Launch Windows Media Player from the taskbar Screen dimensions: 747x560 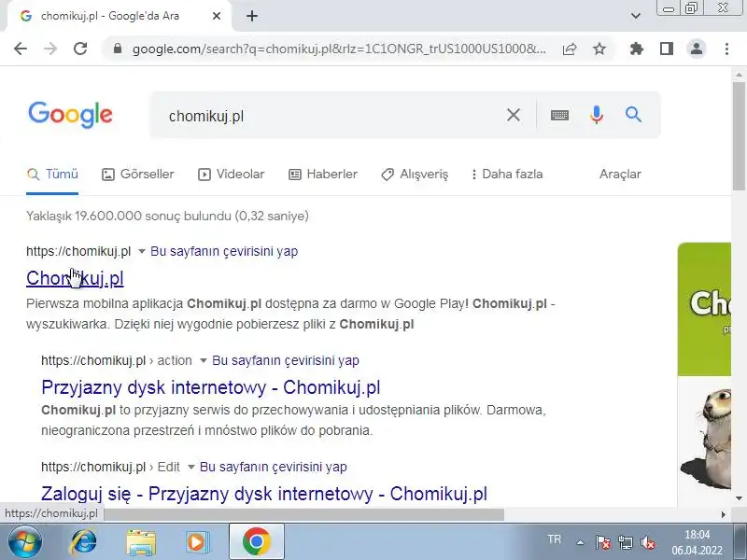197,542
